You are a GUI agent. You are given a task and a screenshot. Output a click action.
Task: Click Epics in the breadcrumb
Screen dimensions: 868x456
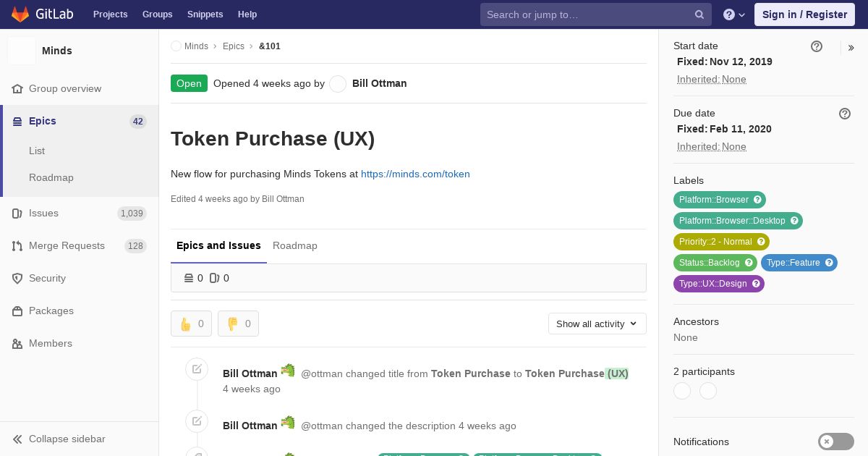234,46
